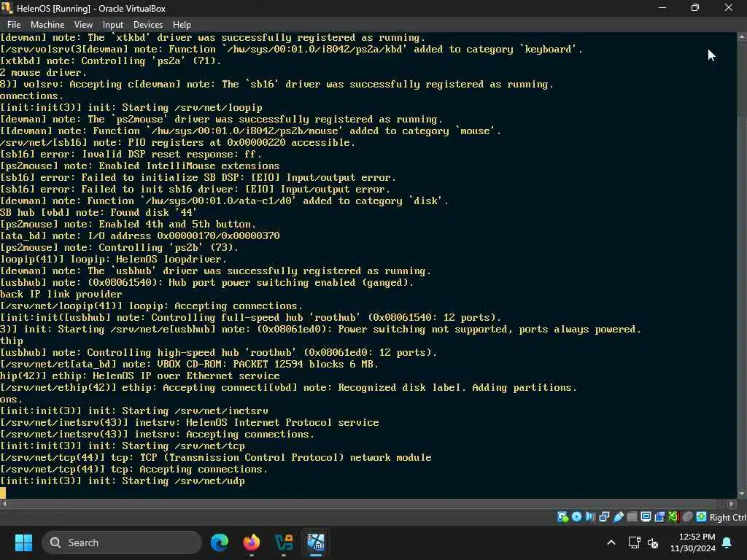Click the 'Enabled IntelliMouse extensions' line

pyautogui.click(x=139, y=166)
